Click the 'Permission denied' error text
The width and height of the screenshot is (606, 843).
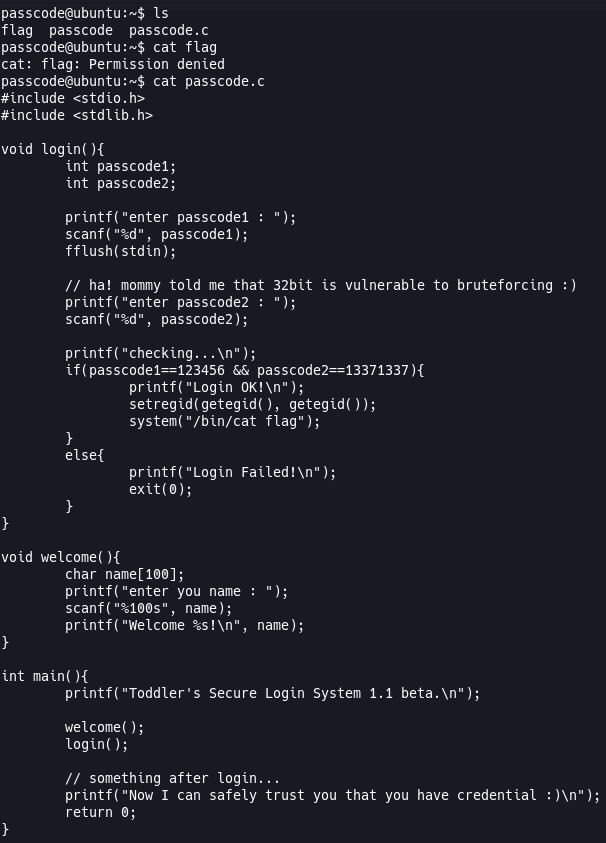pyautogui.click(x=157, y=65)
